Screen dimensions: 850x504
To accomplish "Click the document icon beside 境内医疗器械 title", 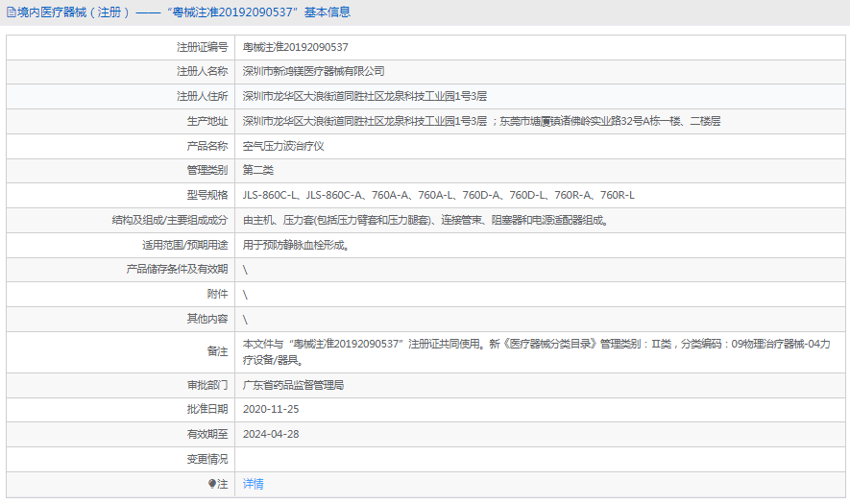I will [11, 12].
